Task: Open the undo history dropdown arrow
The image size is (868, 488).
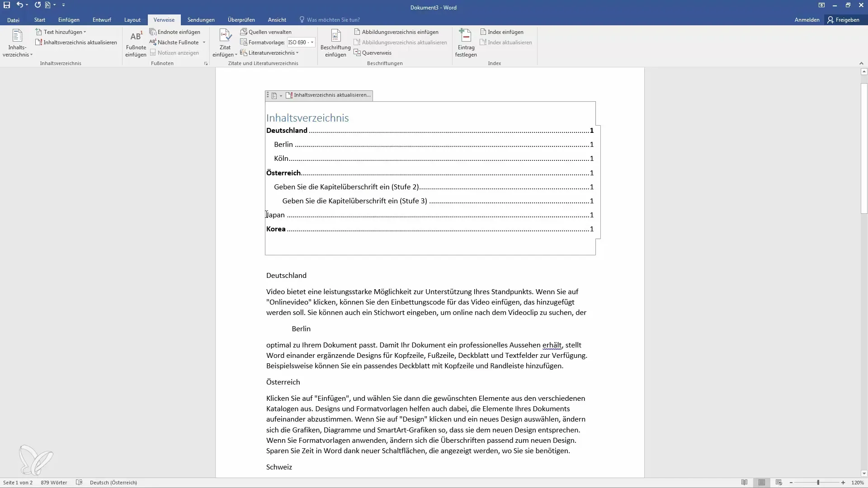Action: (27, 5)
